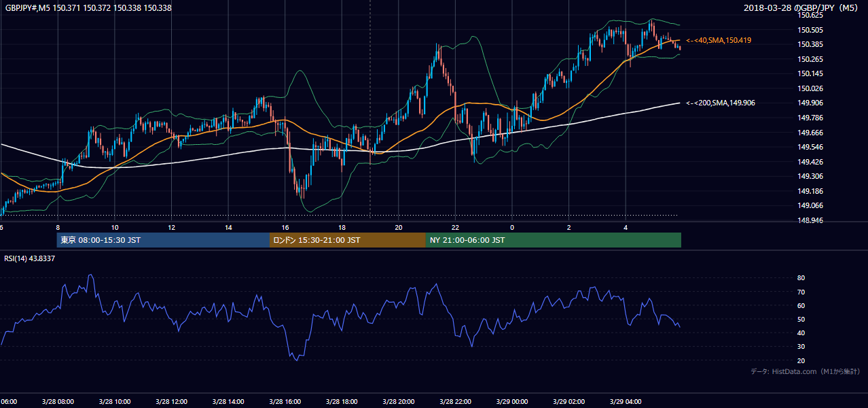Click price axis value 150.385
This screenshot has width=868, height=408.
810,45
